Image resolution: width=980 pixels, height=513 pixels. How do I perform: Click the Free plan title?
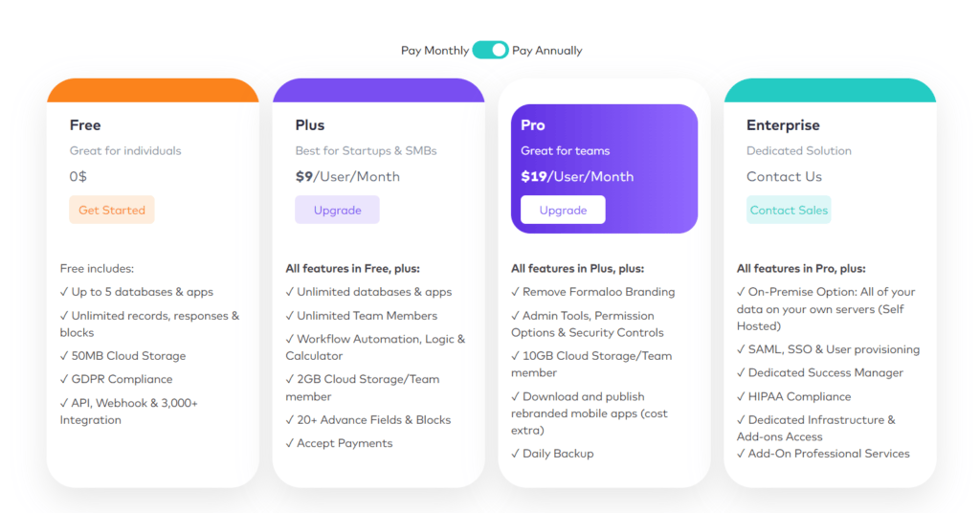pyautogui.click(x=85, y=125)
